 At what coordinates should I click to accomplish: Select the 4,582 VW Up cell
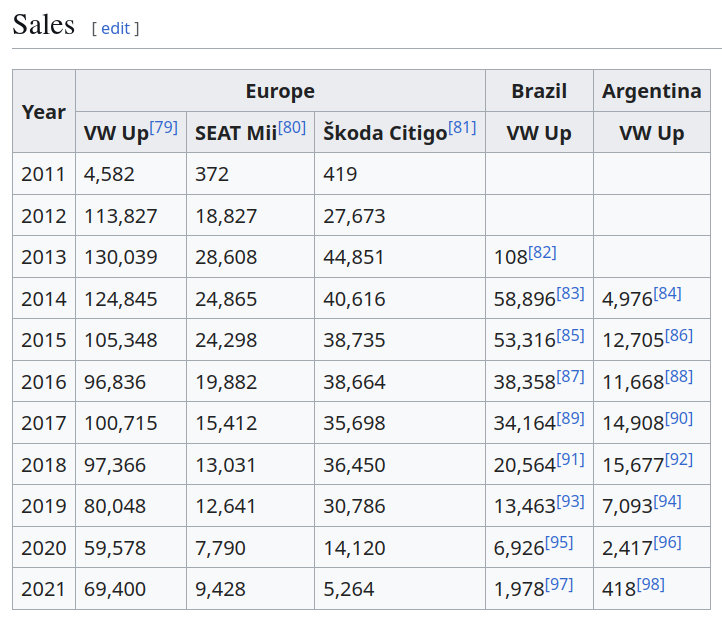coord(131,174)
